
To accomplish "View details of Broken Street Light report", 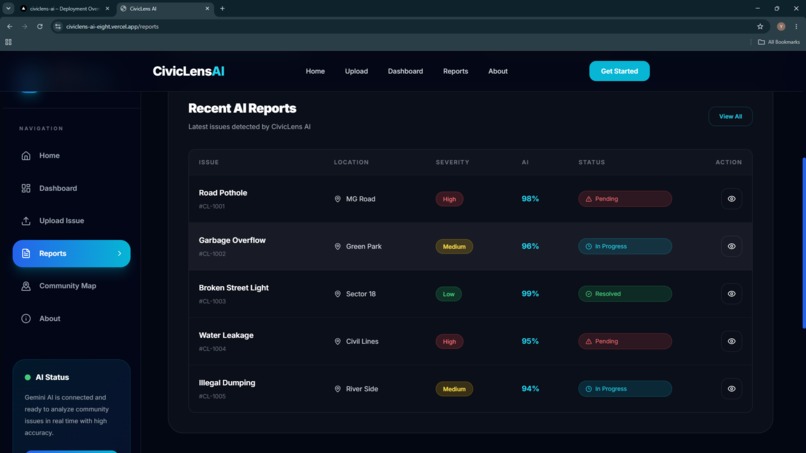I will click(731, 294).
